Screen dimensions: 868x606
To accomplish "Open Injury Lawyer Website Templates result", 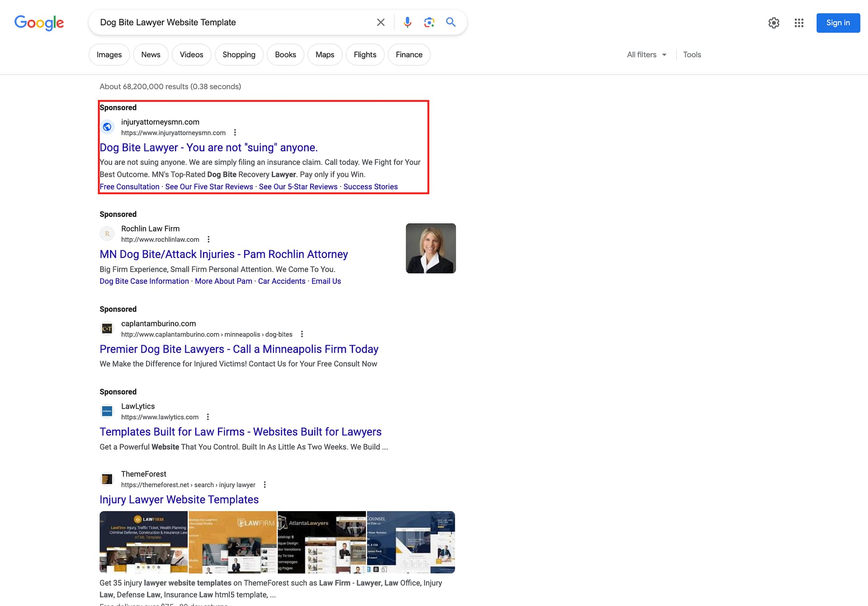I will click(x=179, y=500).
